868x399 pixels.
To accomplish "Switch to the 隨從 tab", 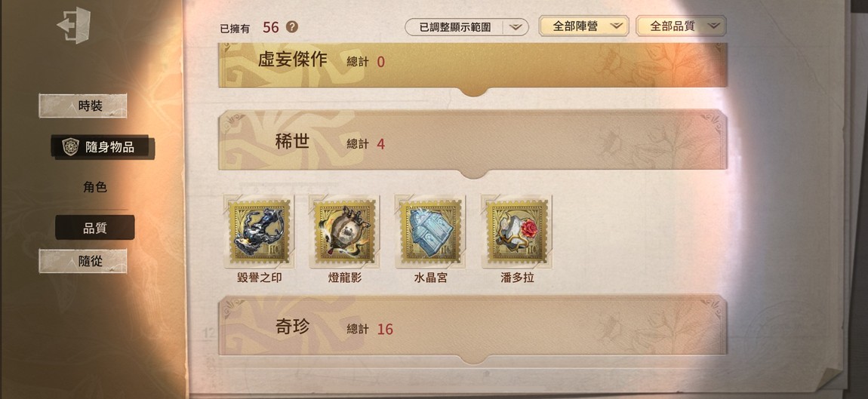I will point(83,261).
